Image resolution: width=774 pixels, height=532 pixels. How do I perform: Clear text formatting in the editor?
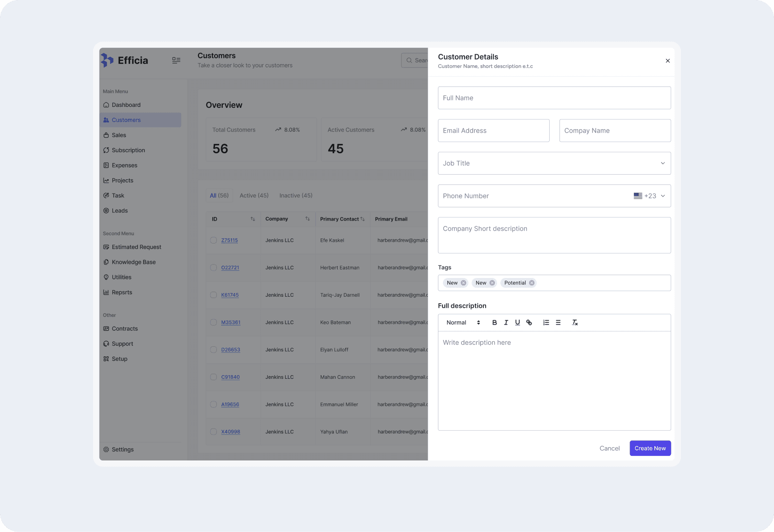575,322
